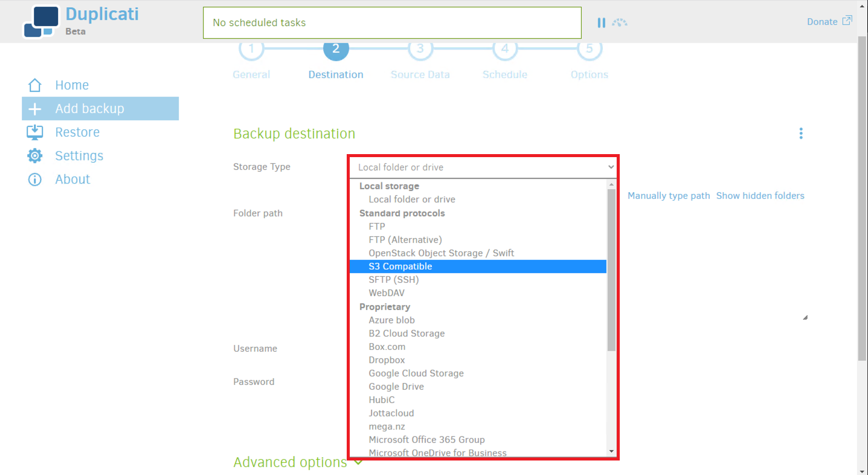Click Show hidden folders link

click(760, 196)
